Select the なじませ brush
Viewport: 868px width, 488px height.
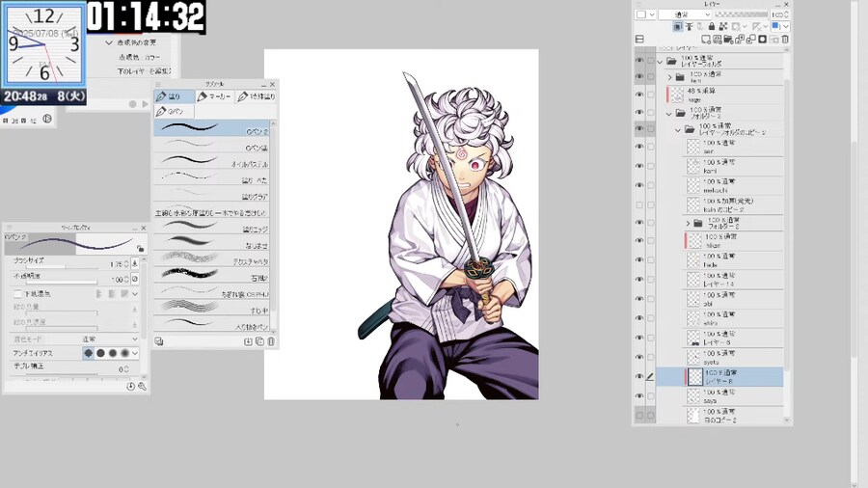(211, 242)
